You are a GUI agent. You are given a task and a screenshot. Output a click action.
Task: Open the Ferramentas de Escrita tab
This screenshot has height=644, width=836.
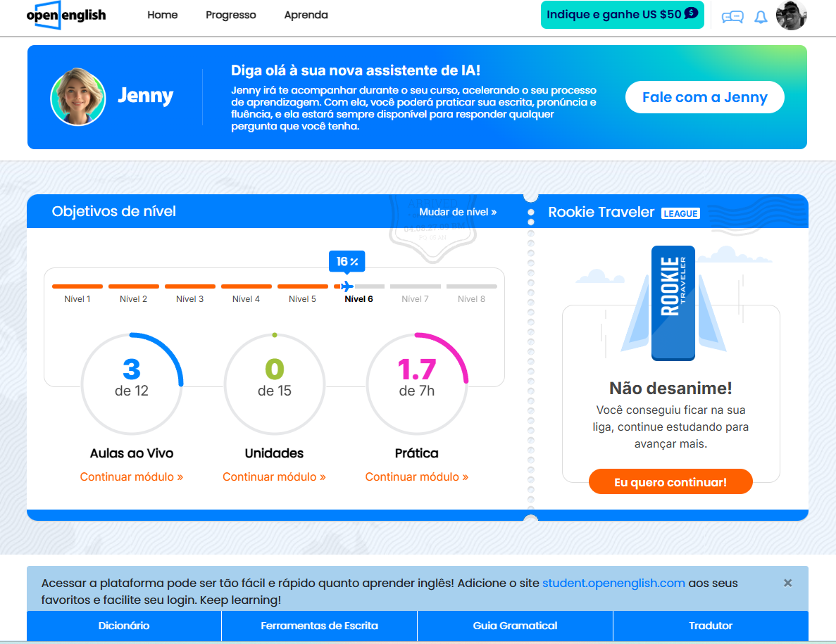click(319, 626)
